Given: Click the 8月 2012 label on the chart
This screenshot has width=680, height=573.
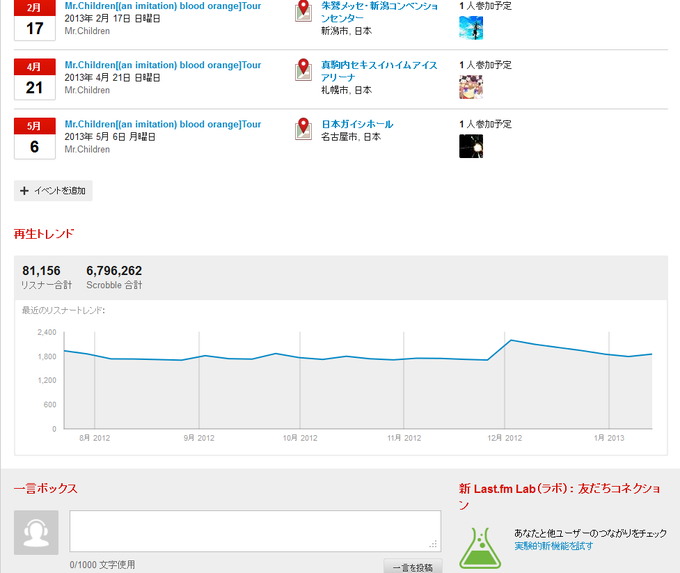Looking at the screenshot, I should (x=95, y=438).
